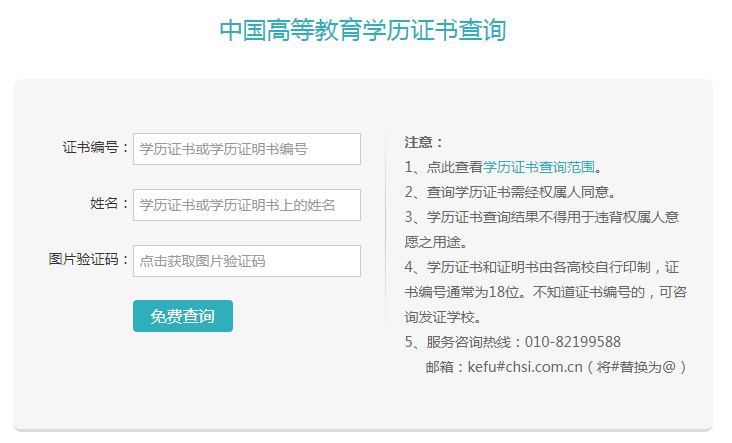732x443 pixels.
Task: Click the 将#替换为@ hint text
Action: coord(641,367)
